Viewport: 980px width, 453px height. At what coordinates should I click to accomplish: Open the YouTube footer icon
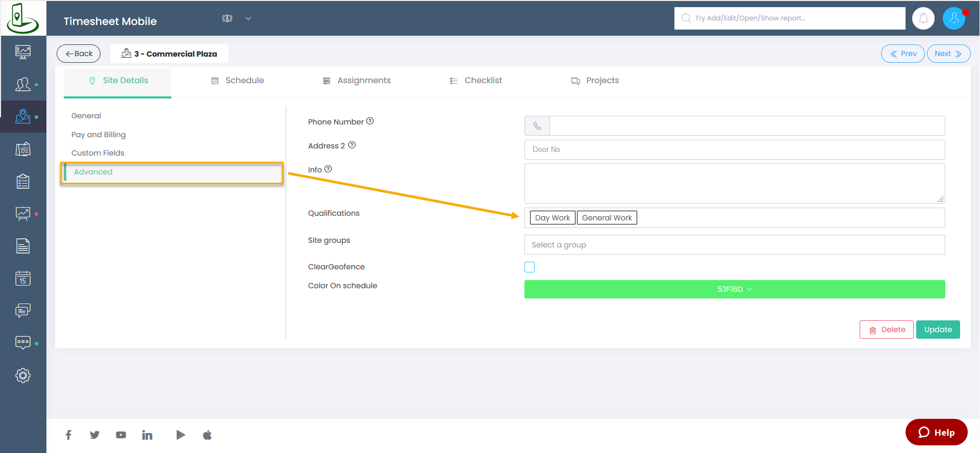121,435
